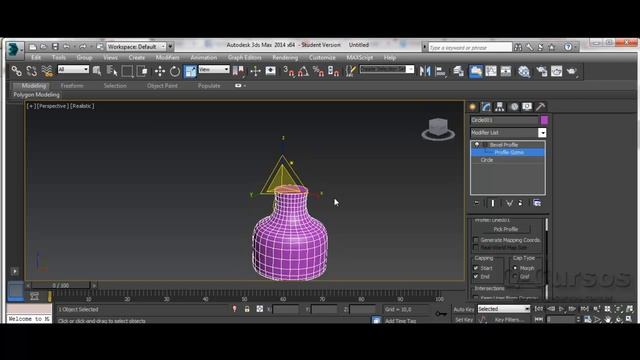Open the Workspace: Default dropdown
The width and height of the screenshot is (640, 360).
[x=136, y=47]
